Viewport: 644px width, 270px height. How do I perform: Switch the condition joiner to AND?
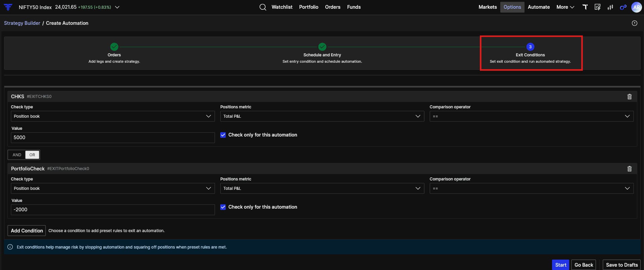click(x=17, y=155)
